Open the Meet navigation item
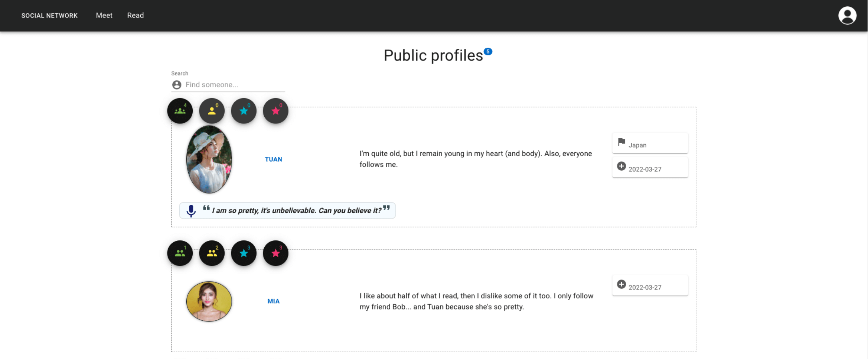Screen dimensions: 868x359 (x=104, y=16)
